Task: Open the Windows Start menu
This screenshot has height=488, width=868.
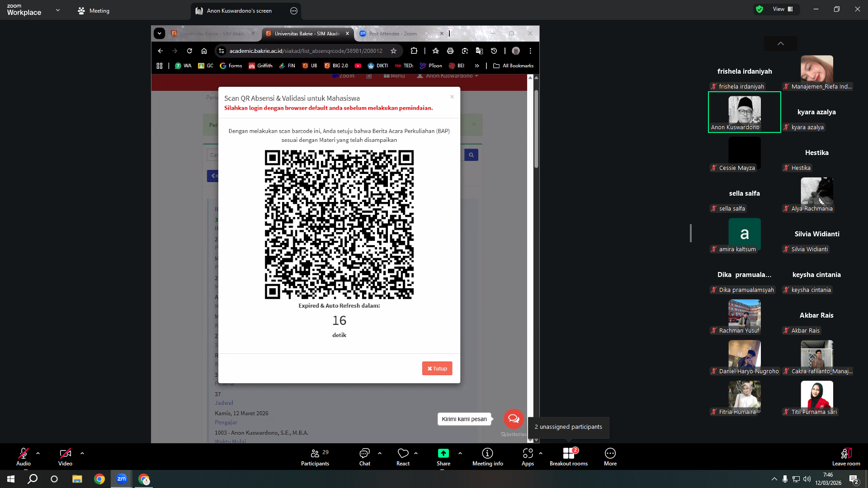Action: coord(11,479)
